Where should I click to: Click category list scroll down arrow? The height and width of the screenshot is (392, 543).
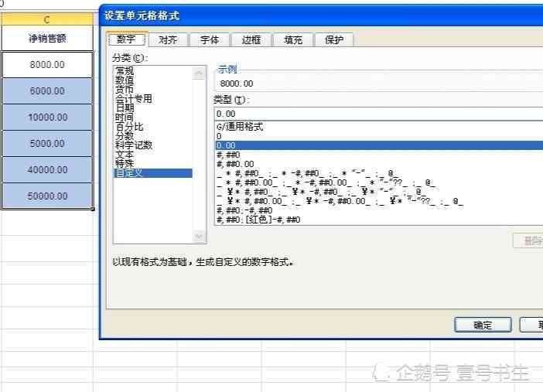point(199,236)
